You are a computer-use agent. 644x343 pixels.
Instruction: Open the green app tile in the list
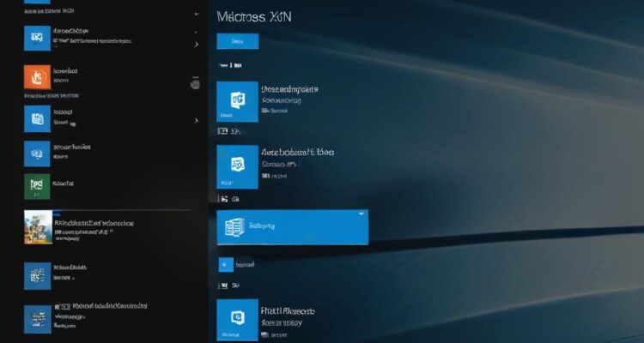pyautogui.click(x=37, y=186)
